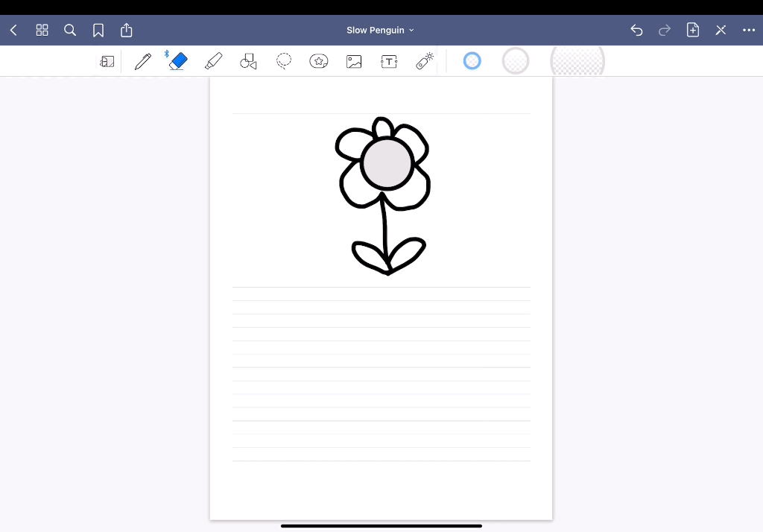Open the Elements sticker tool
Image resolution: width=763 pixels, height=532 pixels.
click(319, 61)
